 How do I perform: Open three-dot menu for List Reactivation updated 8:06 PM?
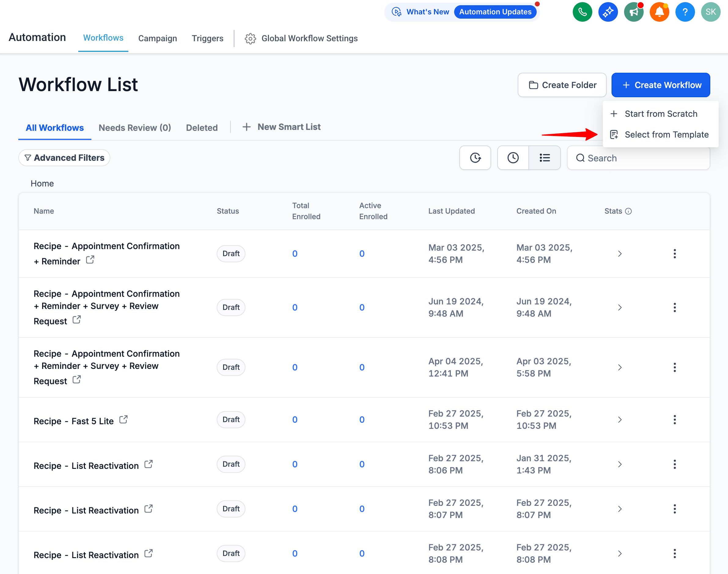(675, 464)
